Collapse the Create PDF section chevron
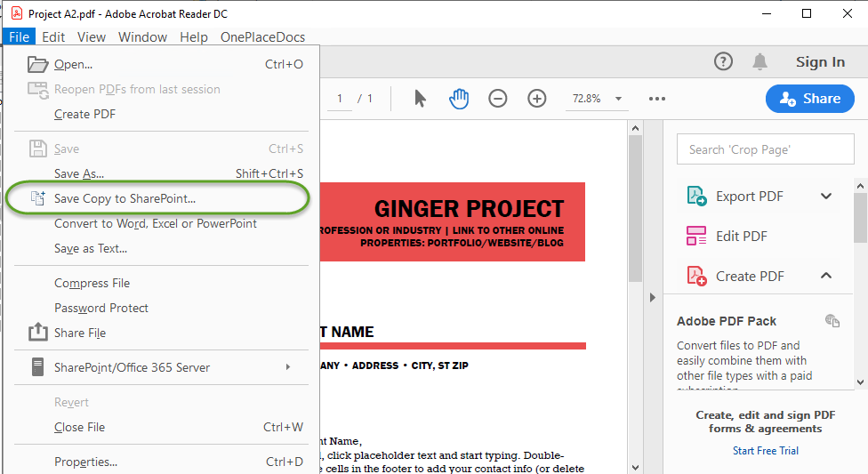Viewport: 868px width, 474px height. (826, 275)
